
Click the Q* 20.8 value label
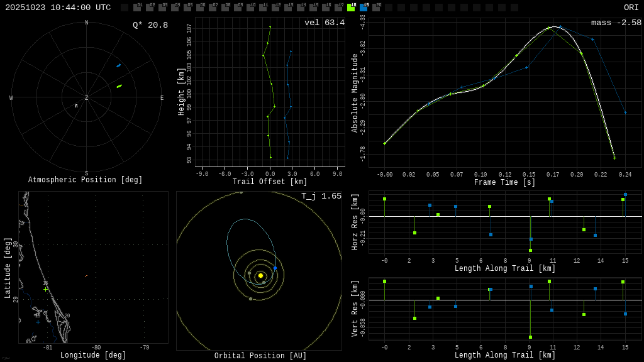pos(150,25)
